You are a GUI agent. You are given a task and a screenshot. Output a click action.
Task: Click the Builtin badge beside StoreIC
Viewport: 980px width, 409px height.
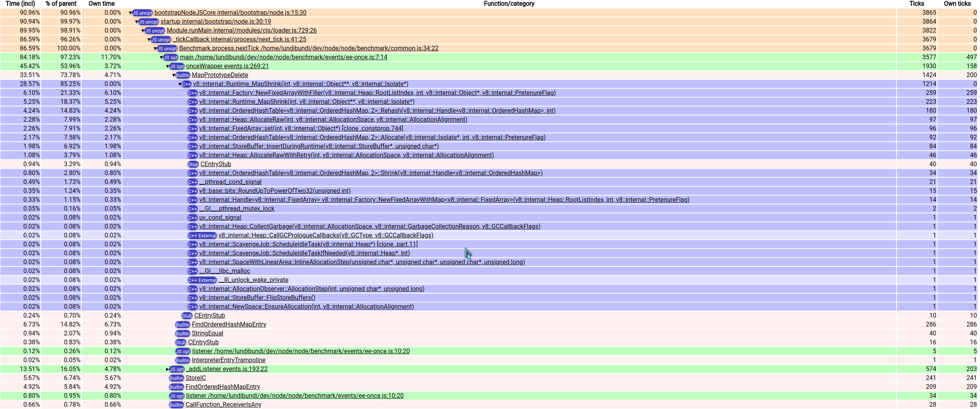pos(176,378)
